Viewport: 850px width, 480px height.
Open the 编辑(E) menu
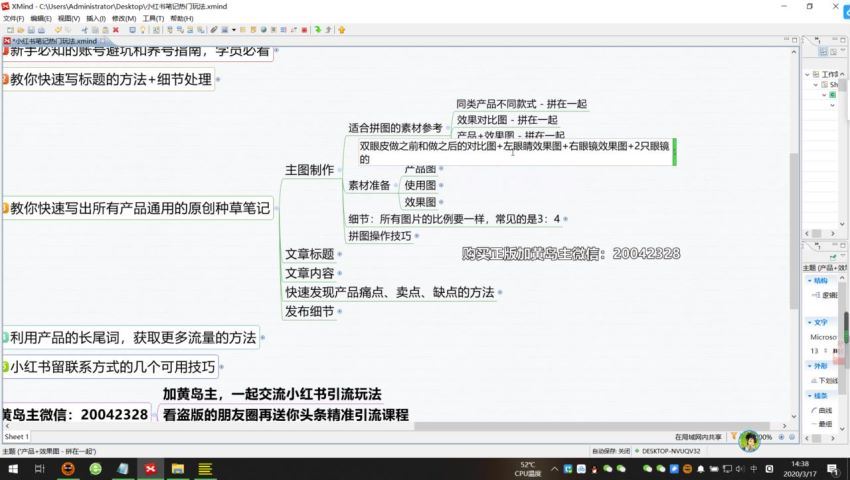point(41,18)
